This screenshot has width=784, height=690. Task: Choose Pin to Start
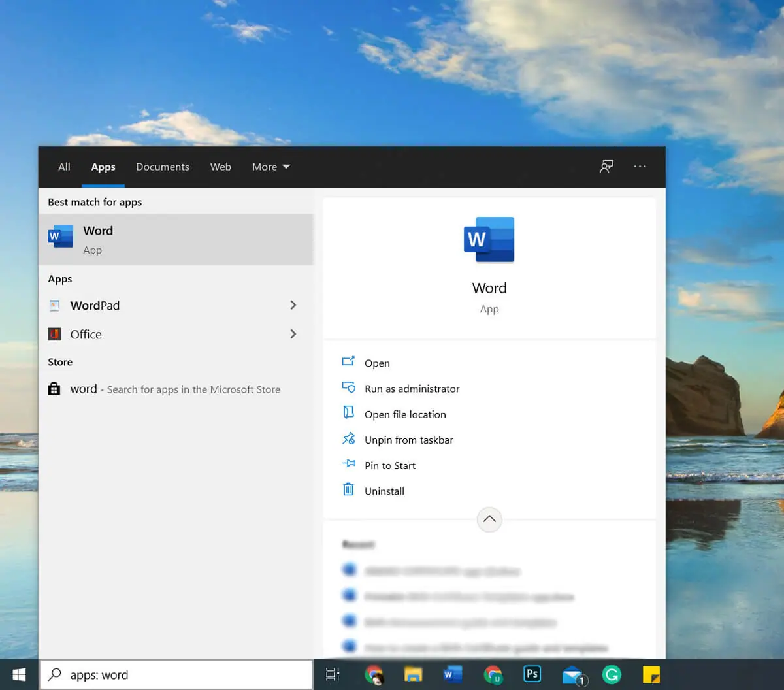390,465
